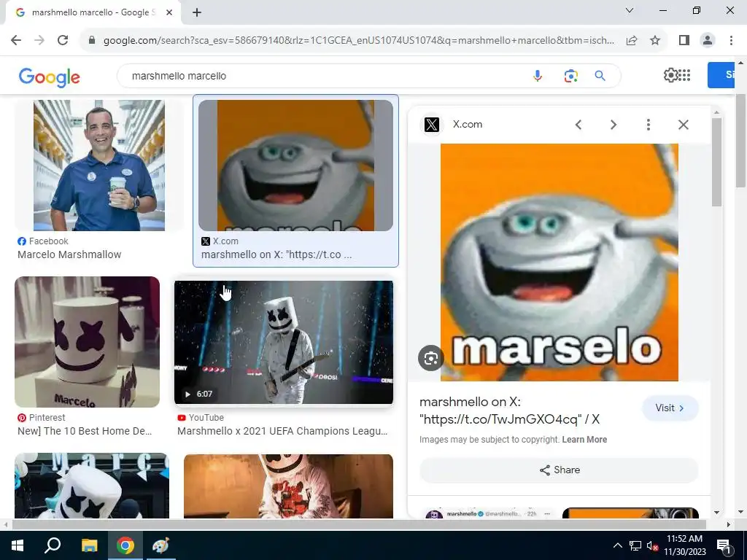This screenshot has height=560, width=747.
Task: Show previous image in preview panel
Action: tap(578, 125)
